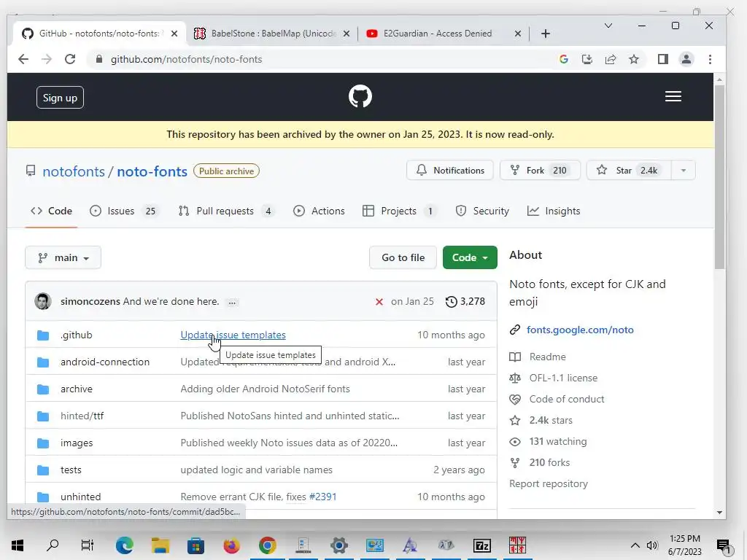Open a new tab with the plus button

(546, 34)
